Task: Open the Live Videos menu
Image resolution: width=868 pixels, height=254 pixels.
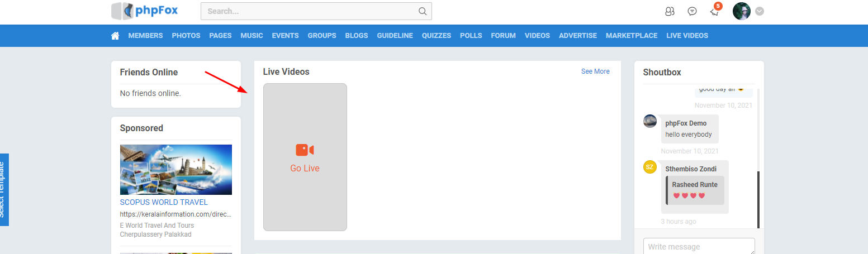Action: (687, 36)
